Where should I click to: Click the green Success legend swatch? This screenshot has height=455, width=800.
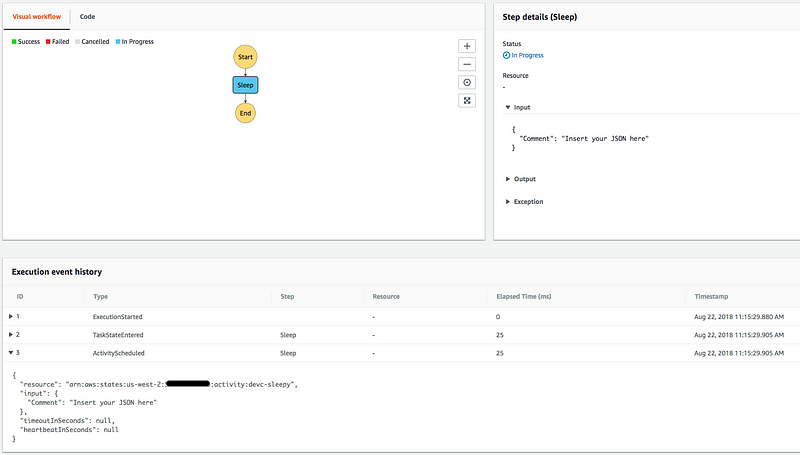pos(14,42)
